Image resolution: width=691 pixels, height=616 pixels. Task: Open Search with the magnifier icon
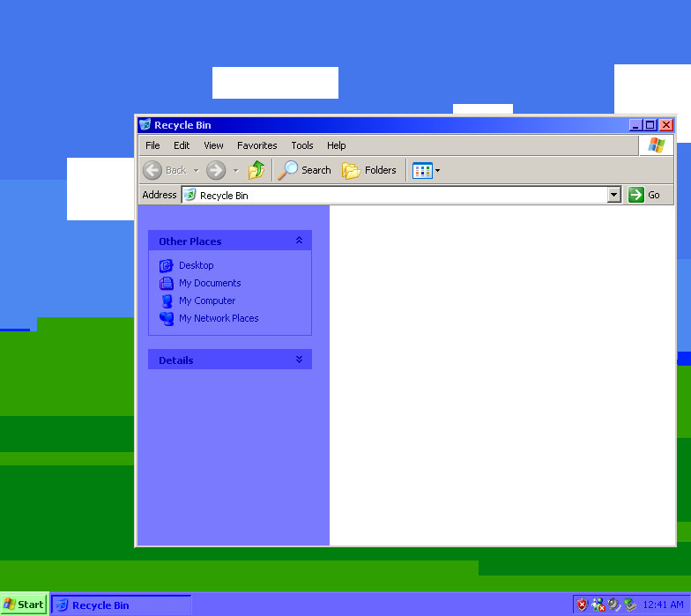point(287,170)
